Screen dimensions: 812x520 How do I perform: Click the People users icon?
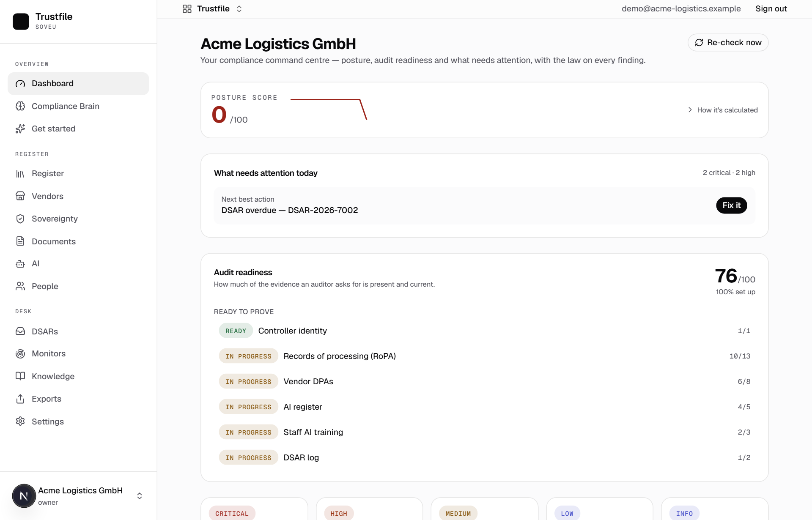point(20,286)
